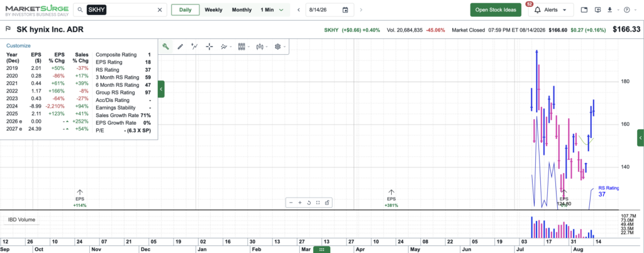This screenshot has width=644, height=253.
Task: Click the IBD Volume label
Action: pos(21,220)
